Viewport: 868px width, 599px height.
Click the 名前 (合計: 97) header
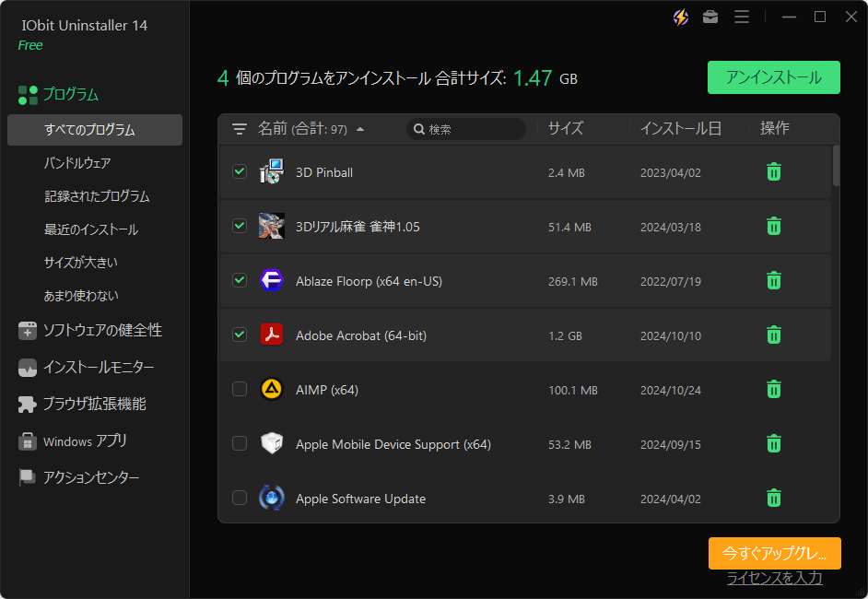pos(302,129)
